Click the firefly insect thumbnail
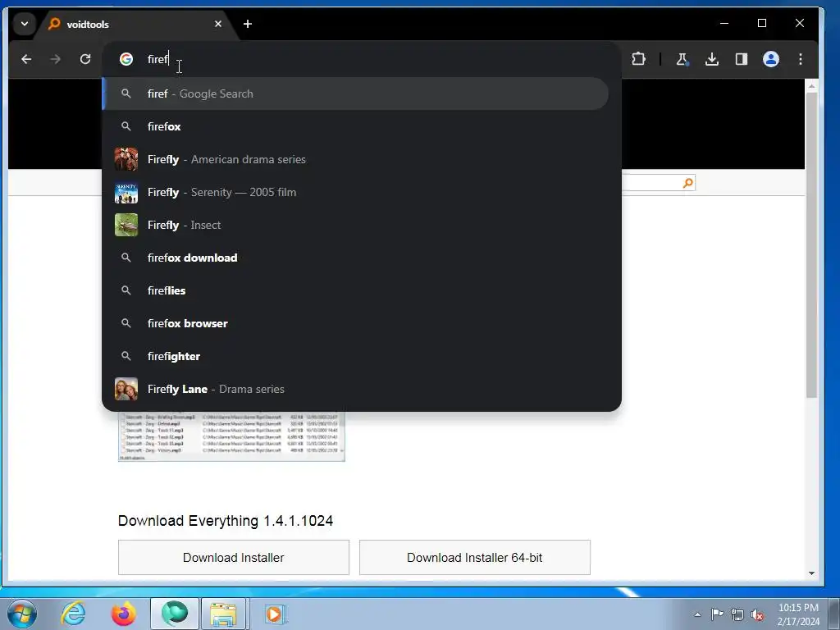The width and height of the screenshot is (840, 630). pos(126,225)
